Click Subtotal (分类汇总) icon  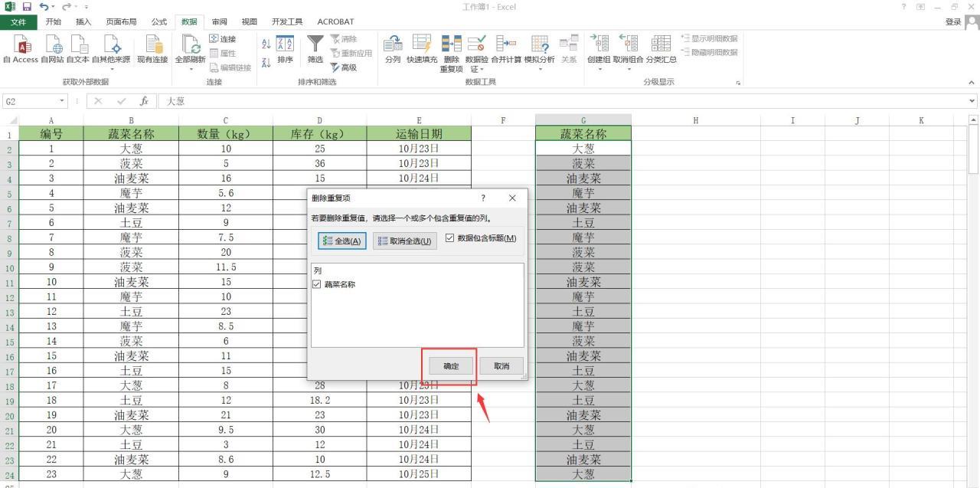pos(661,49)
